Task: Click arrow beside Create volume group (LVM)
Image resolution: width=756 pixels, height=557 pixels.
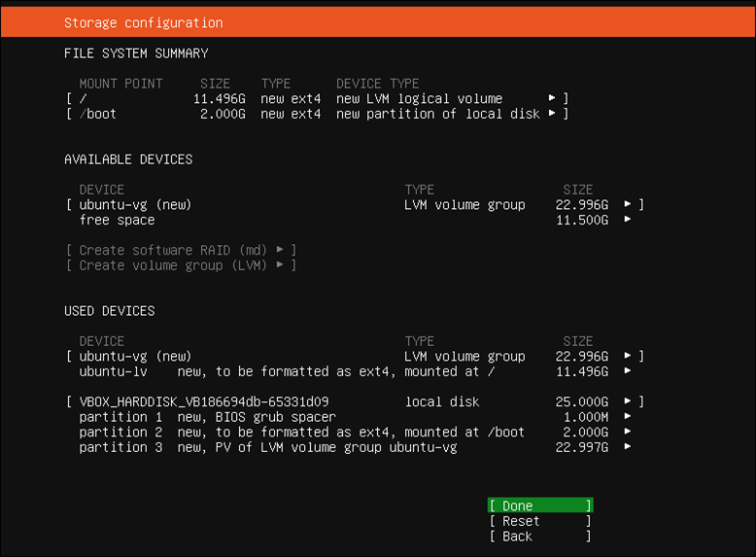Action: [x=280, y=264]
